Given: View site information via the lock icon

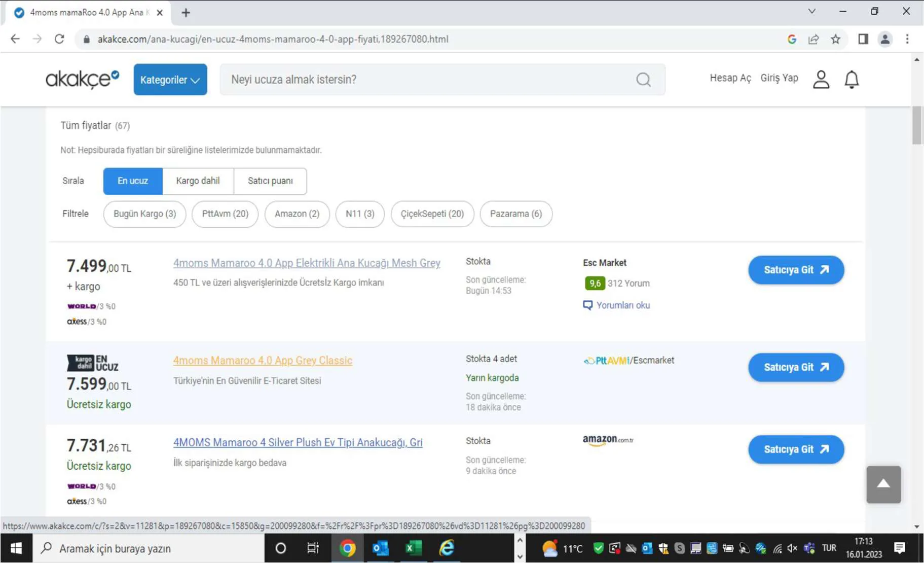Looking at the screenshot, I should 87,39.
